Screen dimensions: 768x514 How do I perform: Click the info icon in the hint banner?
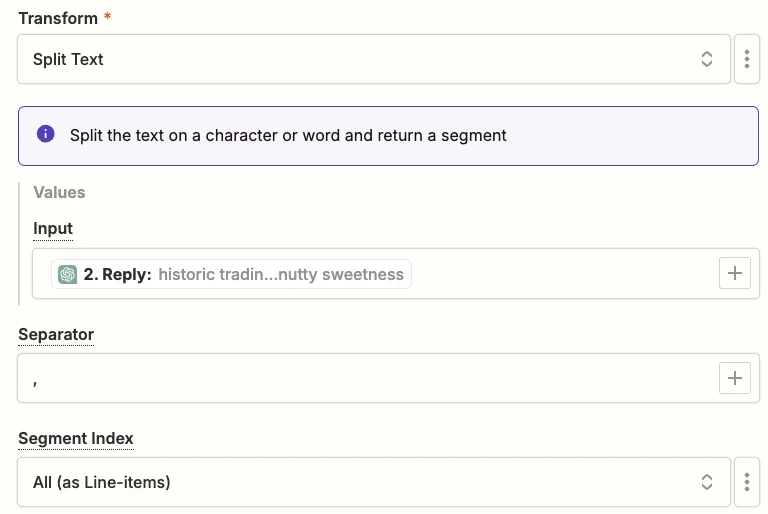(45, 134)
